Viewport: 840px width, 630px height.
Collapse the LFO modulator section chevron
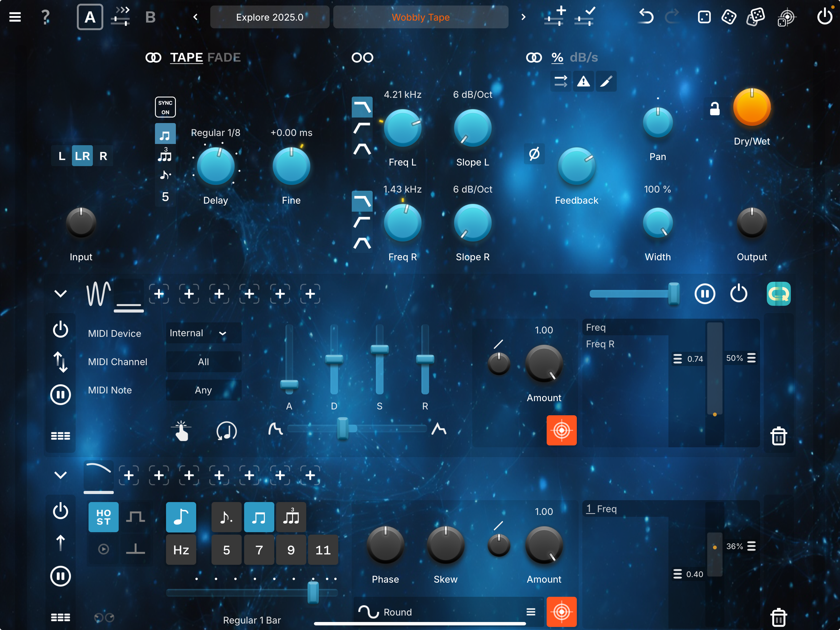(x=60, y=475)
